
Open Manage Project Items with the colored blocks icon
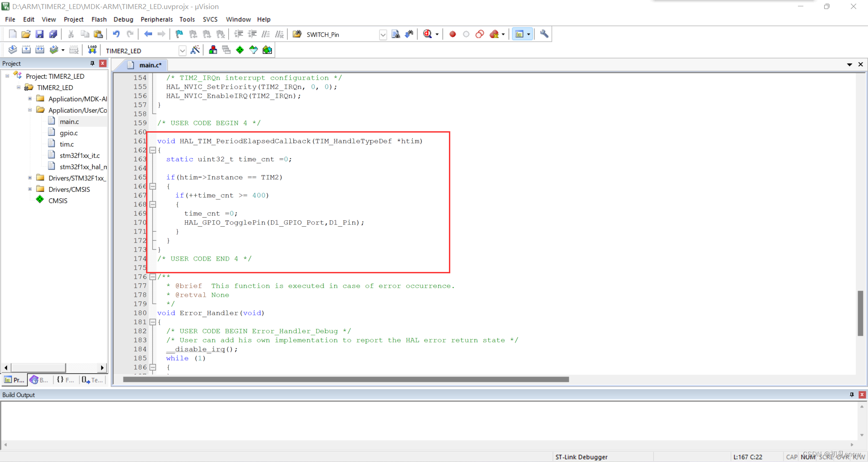point(213,50)
